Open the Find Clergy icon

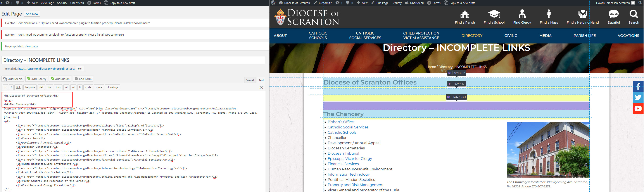522,14
